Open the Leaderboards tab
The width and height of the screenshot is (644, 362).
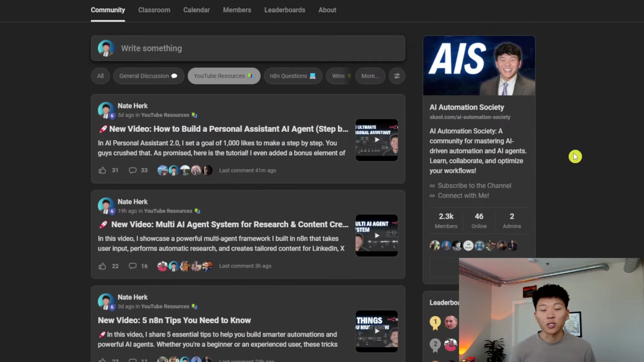click(x=285, y=10)
